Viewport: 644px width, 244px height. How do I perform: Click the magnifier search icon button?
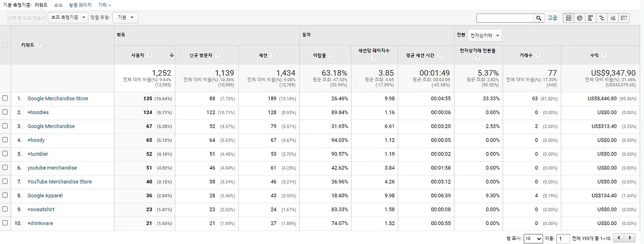[539, 18]
